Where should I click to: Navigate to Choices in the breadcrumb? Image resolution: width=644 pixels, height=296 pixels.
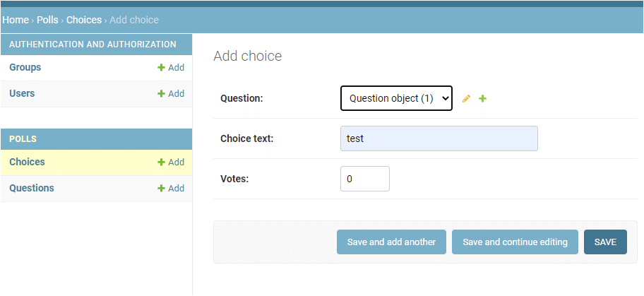pos(84,20)
